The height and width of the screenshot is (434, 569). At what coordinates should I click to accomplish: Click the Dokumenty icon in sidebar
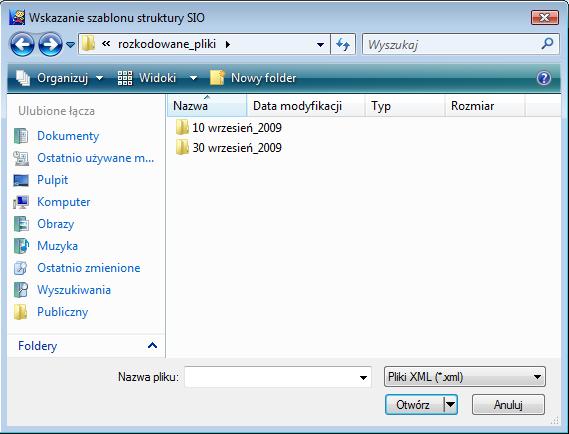click(x=21, y=136)
